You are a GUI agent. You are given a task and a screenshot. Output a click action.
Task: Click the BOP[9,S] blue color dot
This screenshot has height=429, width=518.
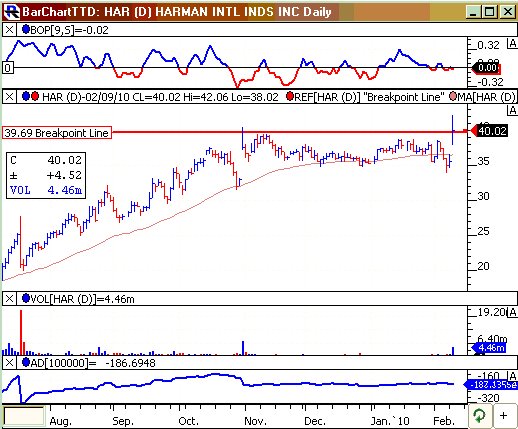[x=26, y=30]
